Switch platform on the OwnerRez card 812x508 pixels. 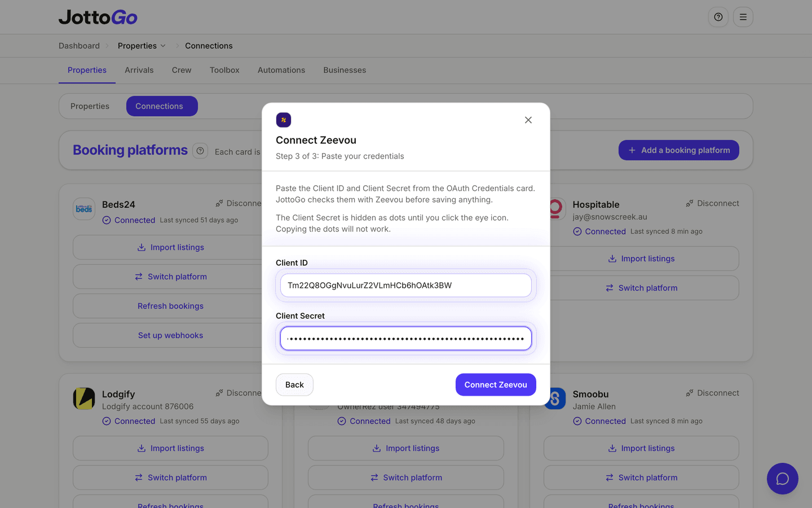406,478
